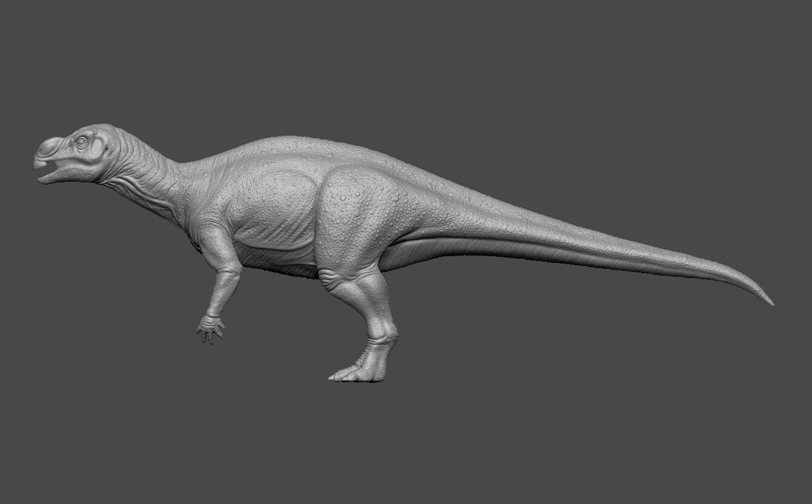Select the dinosaur's foot

click(x=364, y=370)
